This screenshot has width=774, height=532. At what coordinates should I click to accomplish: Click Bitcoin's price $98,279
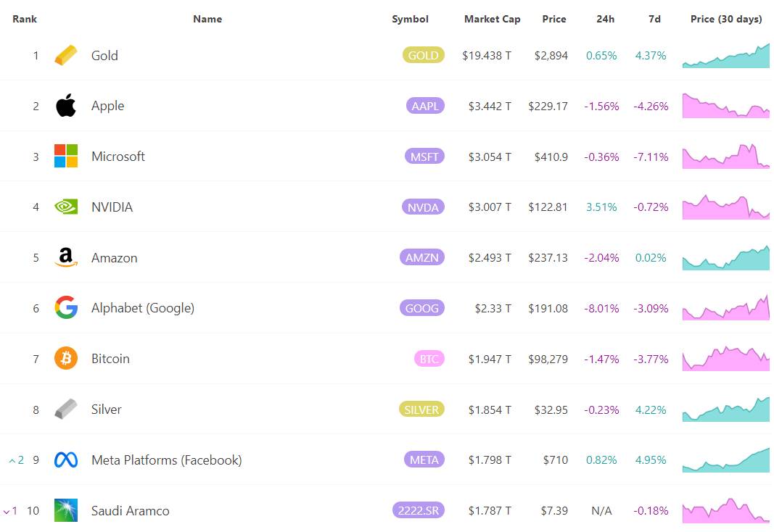point(548,359)
